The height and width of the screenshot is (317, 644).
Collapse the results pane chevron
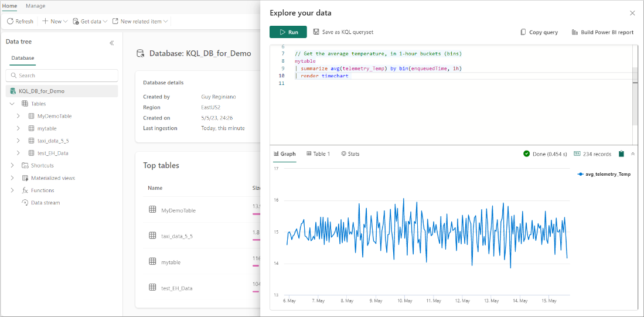(x=632, y=154)
